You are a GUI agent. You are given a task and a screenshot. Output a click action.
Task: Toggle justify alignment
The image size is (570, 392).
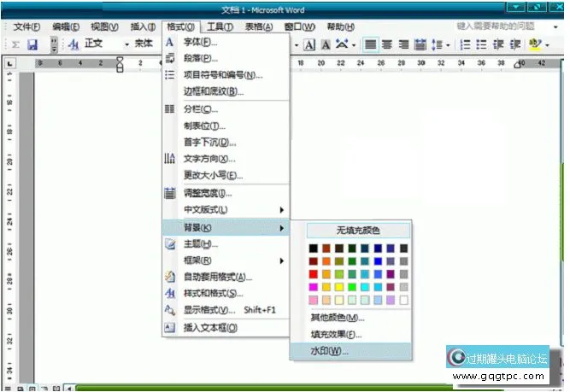[370, 44]
